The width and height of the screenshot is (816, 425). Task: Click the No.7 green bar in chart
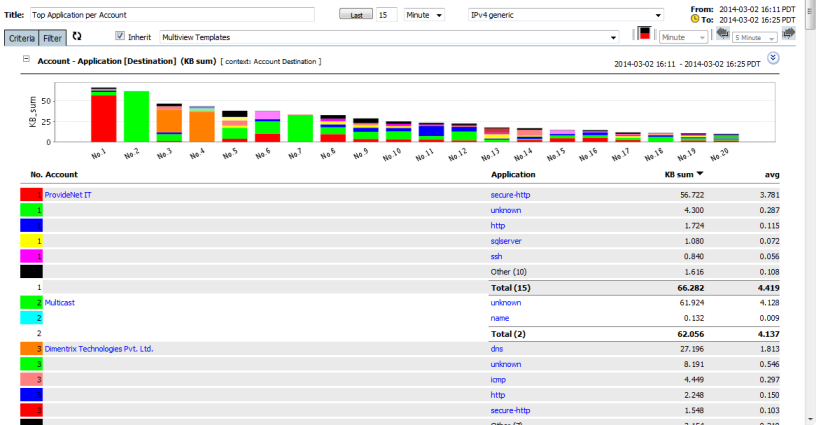(x=300, y=128)
